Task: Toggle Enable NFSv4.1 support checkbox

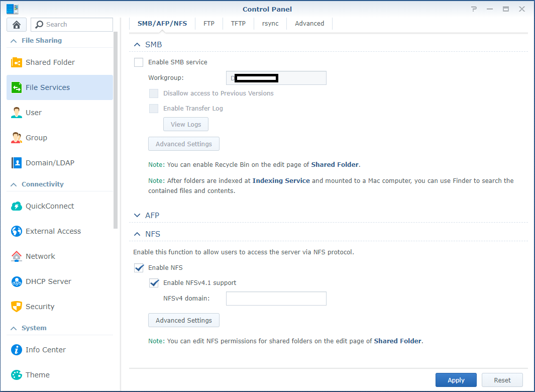Action: tap(154, 283)
